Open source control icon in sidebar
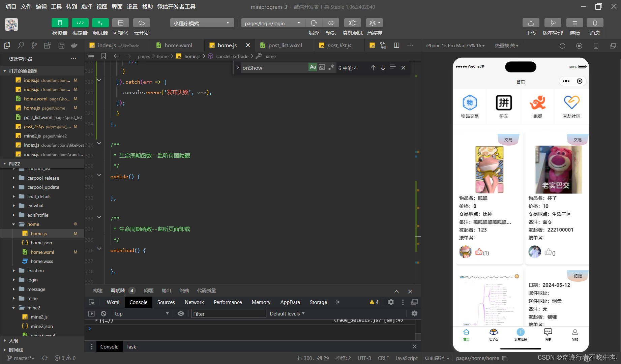Viewport: 621px width, 364px height. [34, 45]
